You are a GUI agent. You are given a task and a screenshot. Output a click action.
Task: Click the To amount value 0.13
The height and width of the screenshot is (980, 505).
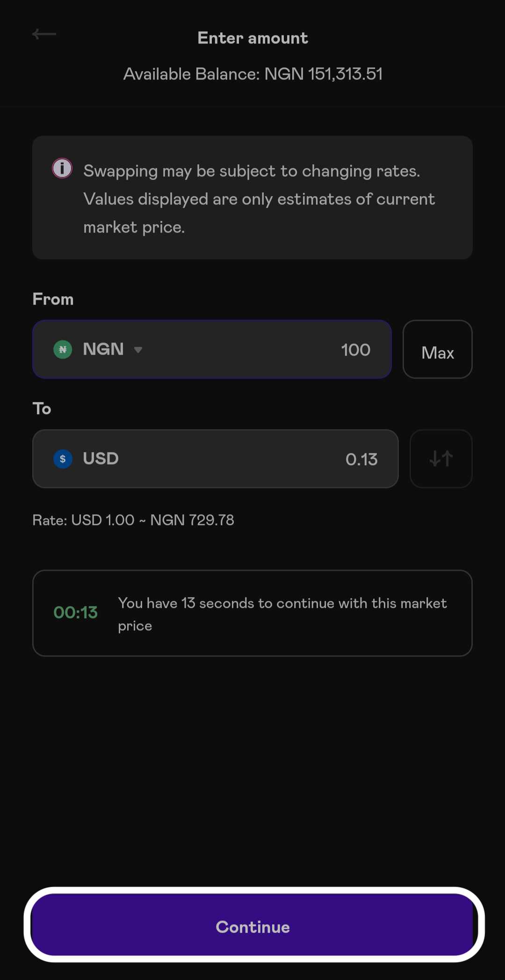point(361,459)
